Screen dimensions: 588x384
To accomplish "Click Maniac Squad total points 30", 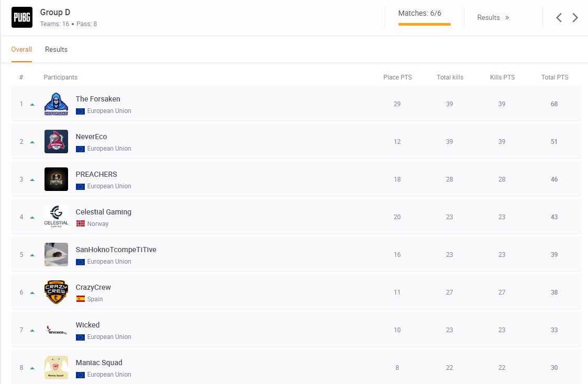I will pos(554,368).
